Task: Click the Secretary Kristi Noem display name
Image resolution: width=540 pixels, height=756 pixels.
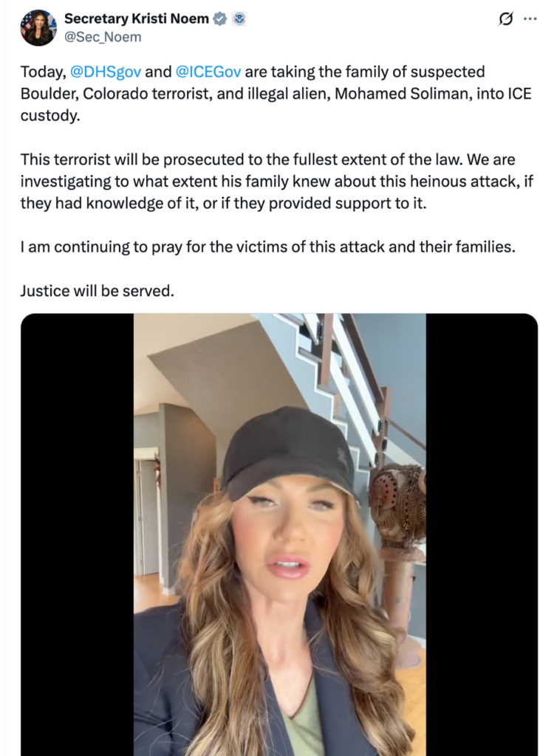Action: point(137,18)
